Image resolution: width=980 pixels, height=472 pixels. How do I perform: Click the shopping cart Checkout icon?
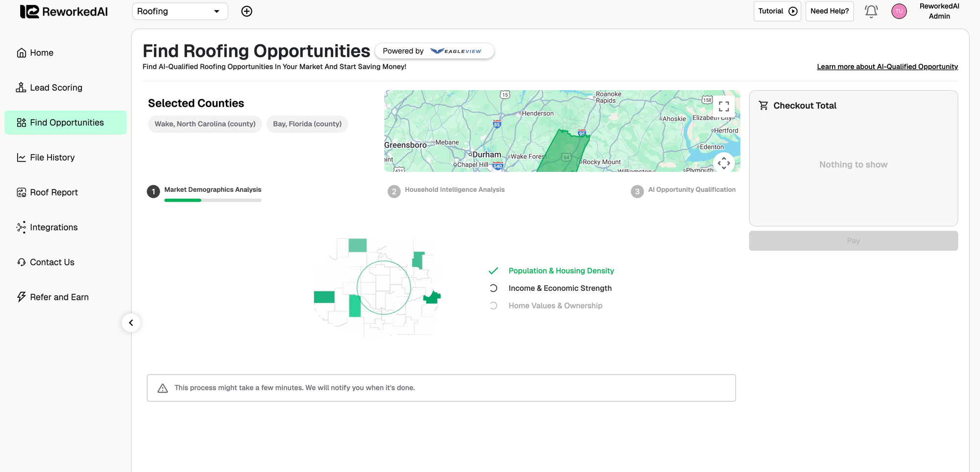coord(763,105)
